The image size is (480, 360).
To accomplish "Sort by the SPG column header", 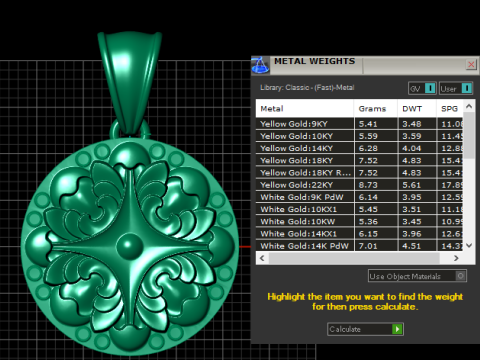I will click(450, 109).
